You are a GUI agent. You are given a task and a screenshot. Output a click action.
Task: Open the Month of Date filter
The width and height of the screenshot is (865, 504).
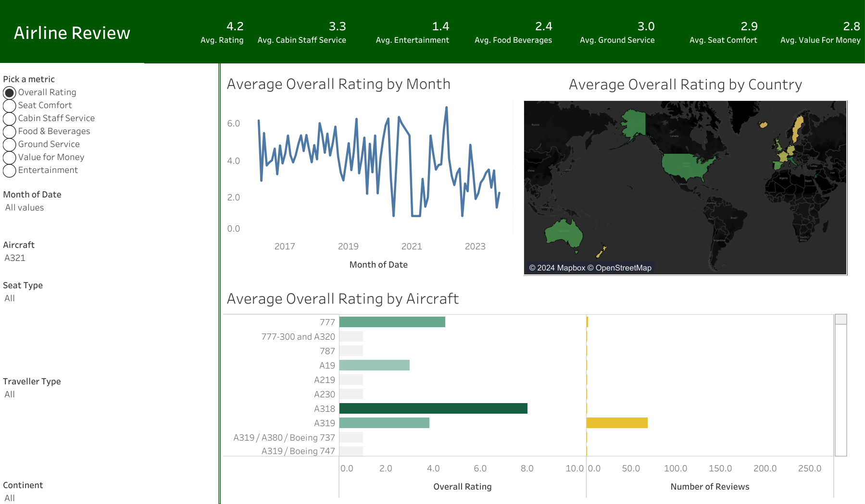coord(24,208)
